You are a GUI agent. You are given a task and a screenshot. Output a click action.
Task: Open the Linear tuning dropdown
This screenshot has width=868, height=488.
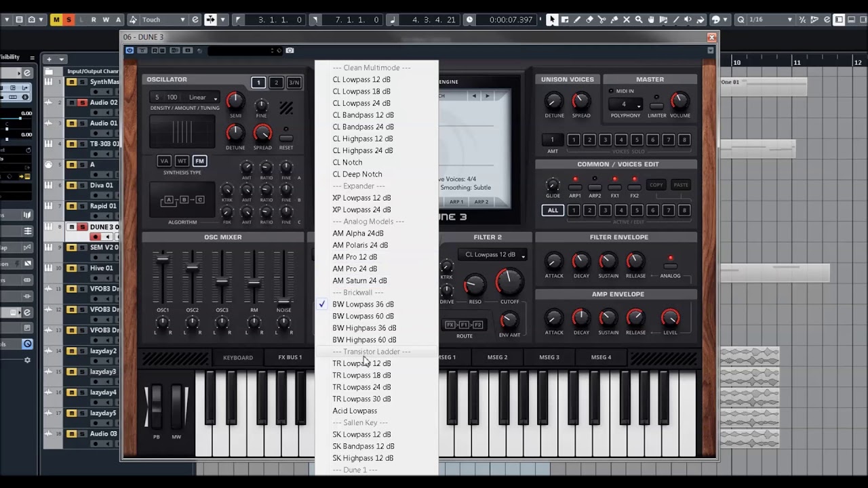202,97
